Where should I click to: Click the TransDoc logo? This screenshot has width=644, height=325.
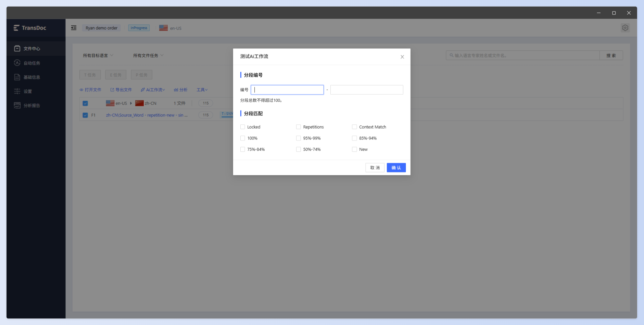pos(30,28)
